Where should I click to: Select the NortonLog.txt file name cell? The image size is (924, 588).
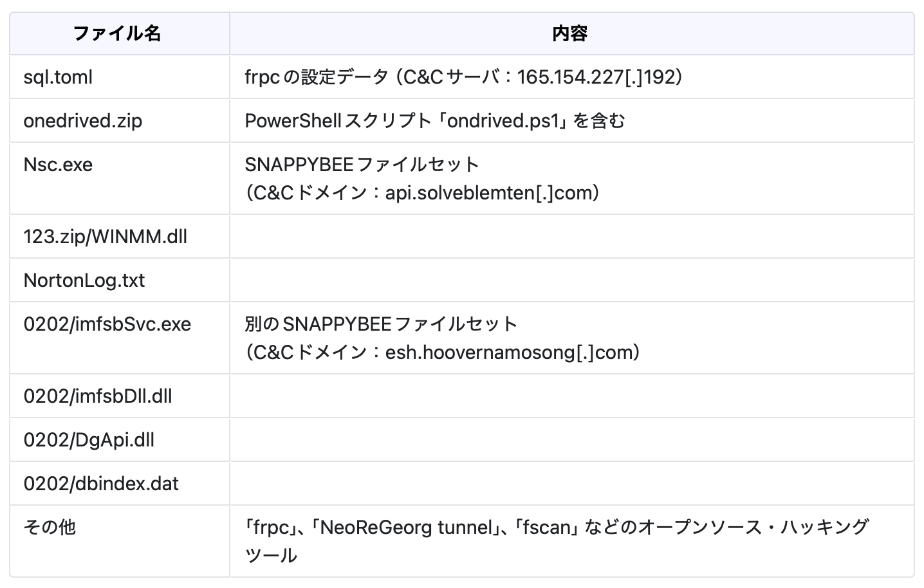pos(84,280)
